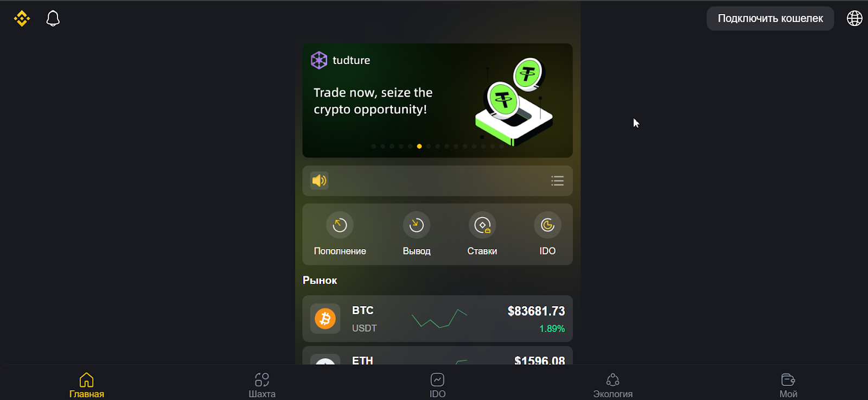Open the language globe icon
Screen dimensions: 868x400
point(854,18)
